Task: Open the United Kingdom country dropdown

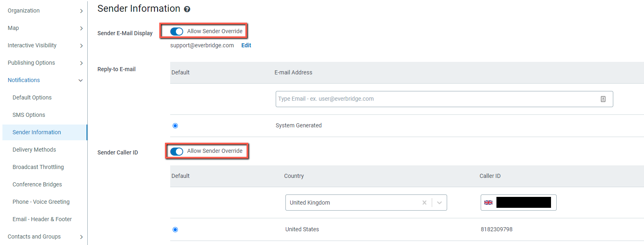Action: coord(439,203)
